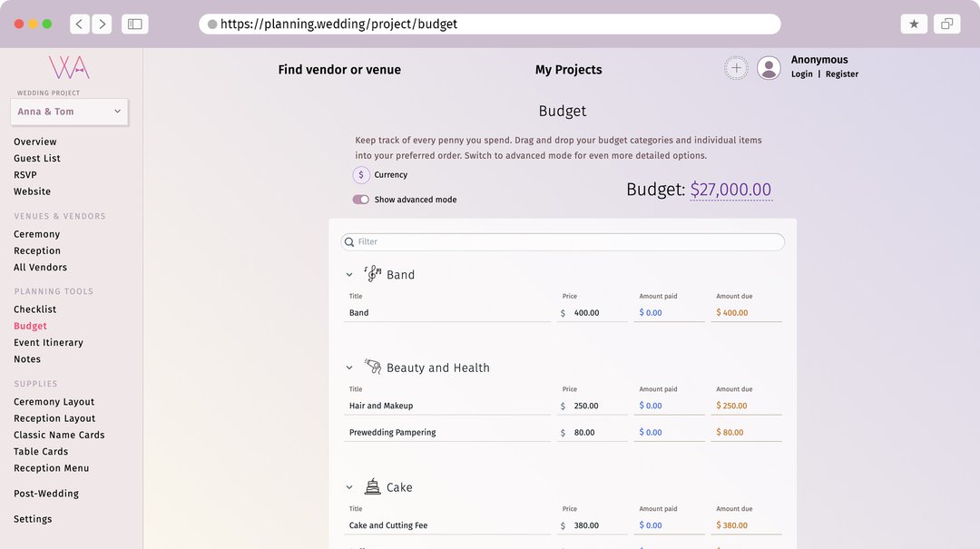The image size is (980, 549).
Task: Open the Guest List page
Action: tap(36, 157)
